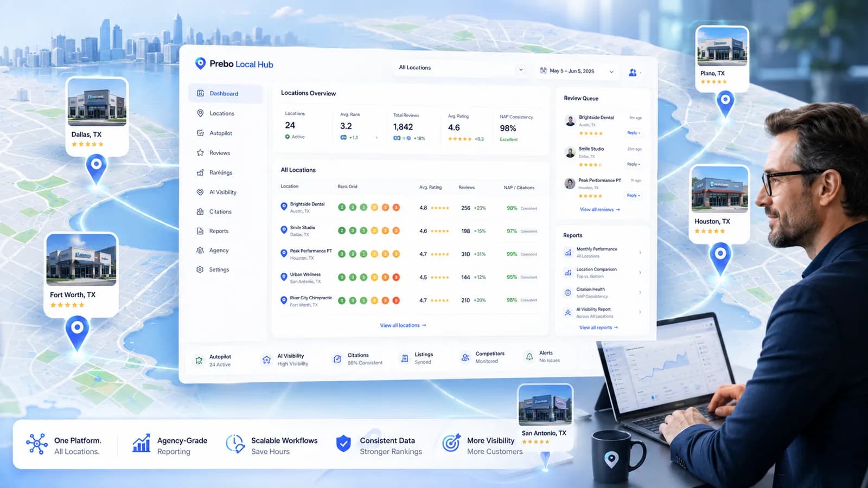Open Reply dropdown for the Brightside Dental review
Image resolution: width=868 pixels, height=488 pixels.
(x=634, y=133)
